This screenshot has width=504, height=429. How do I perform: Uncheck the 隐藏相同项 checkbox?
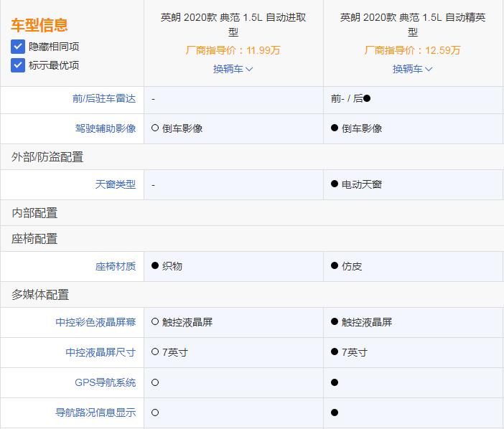pyautogui.click(x=18, y=47)
